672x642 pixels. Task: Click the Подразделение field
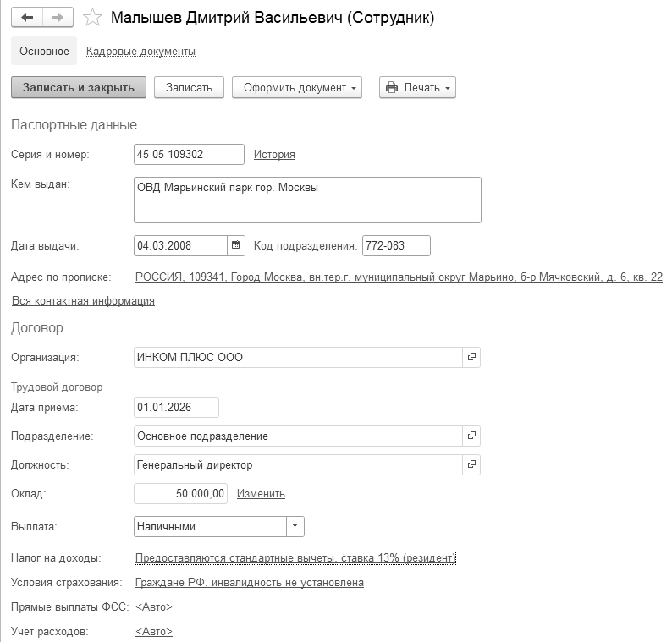[x=298, y=436]
